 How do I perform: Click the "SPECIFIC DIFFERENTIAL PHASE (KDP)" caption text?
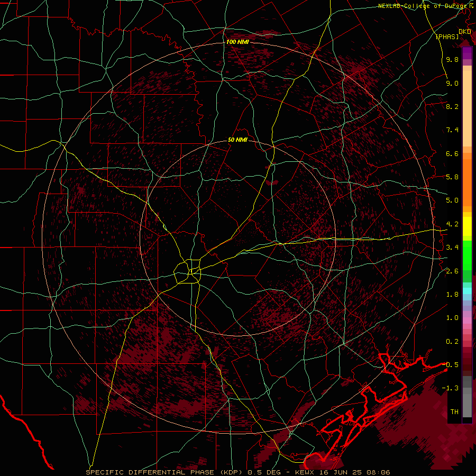coord(164,472)
